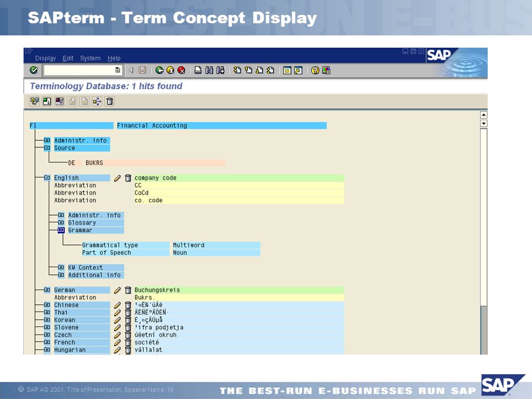The height and width of the screenshot is (399, 532).
Task: Click the 'Noun' part of speech value
Action: click(x=216, y=253)
